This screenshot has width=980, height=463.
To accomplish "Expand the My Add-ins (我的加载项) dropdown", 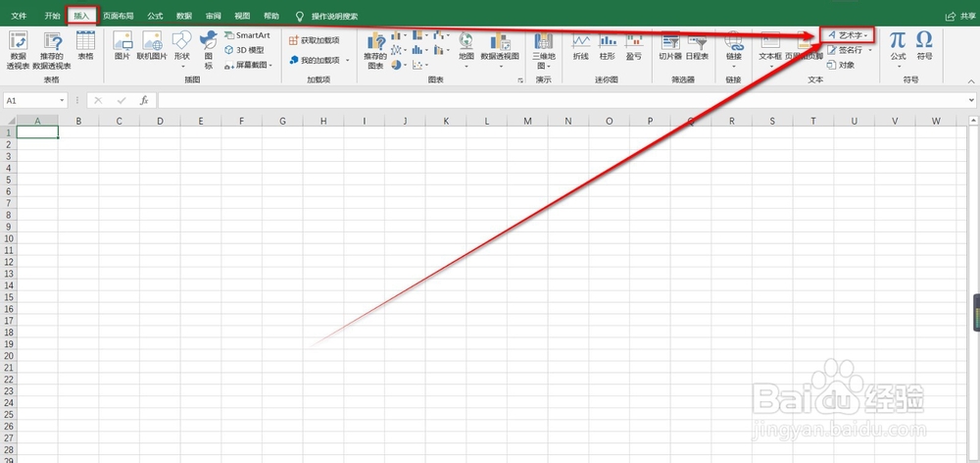I will click(348, 60).
